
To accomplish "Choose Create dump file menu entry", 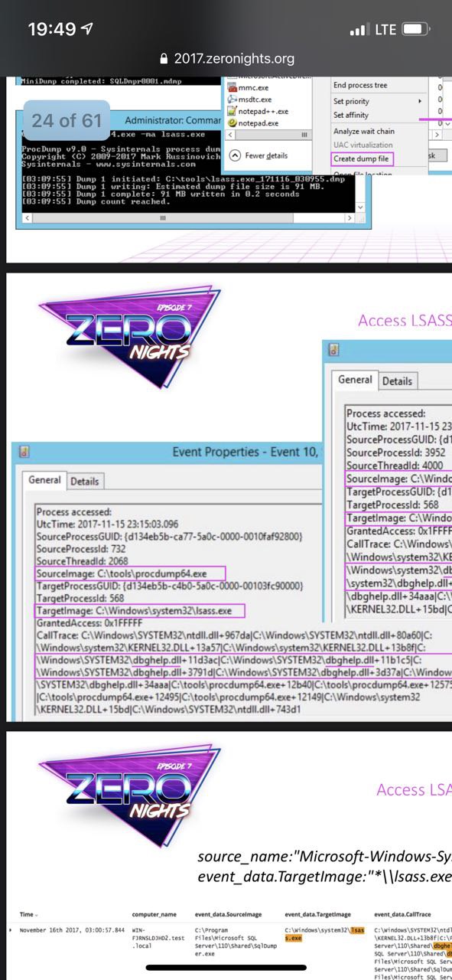I will (x=363, y=159).
